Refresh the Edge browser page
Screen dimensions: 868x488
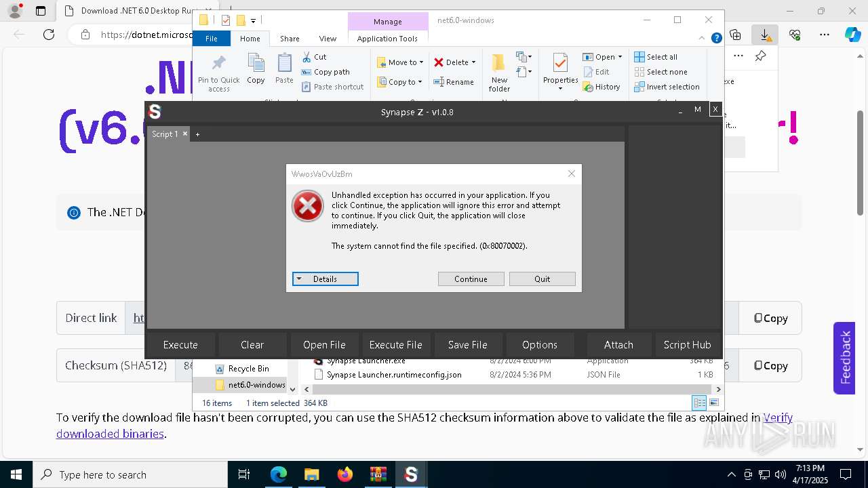point(49,35)
